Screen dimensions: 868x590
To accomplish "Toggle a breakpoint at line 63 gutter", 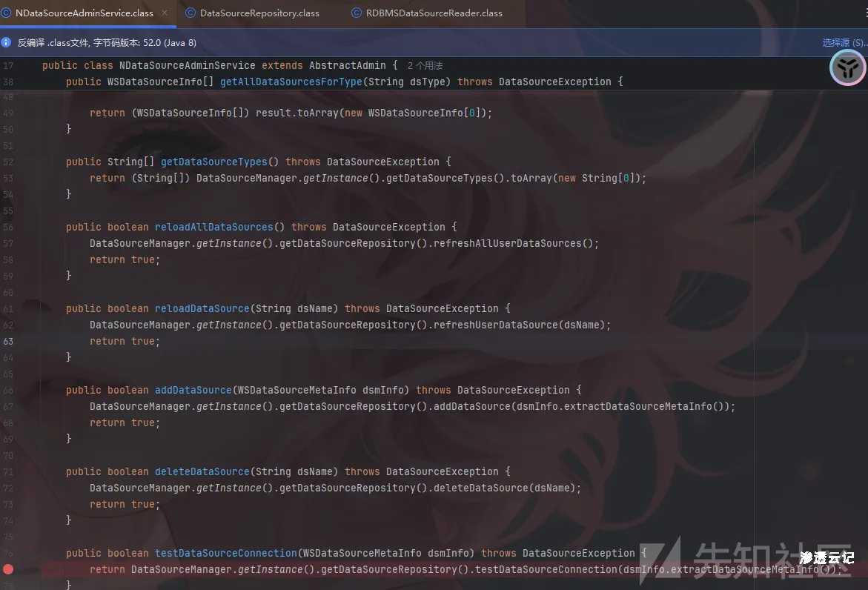I will (x=8, y=341).
